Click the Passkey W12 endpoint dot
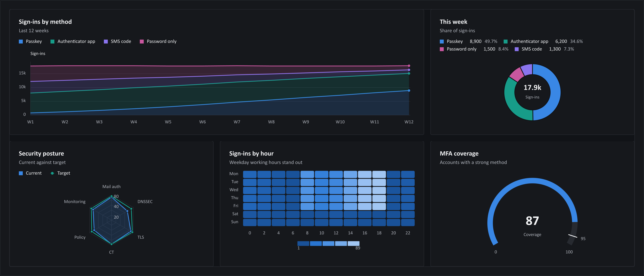The image size is (644, 276). click(409, 91)
